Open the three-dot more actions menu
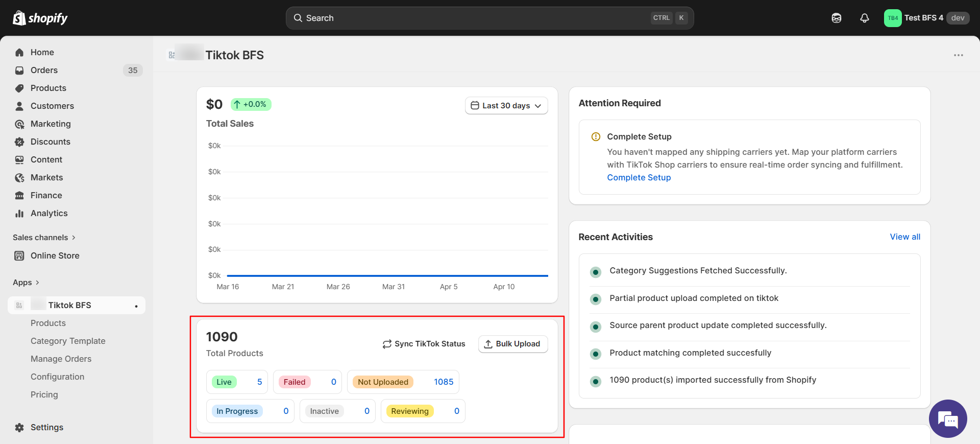Image resolution: width=980 pixels, height=444 pixels. 958,55
